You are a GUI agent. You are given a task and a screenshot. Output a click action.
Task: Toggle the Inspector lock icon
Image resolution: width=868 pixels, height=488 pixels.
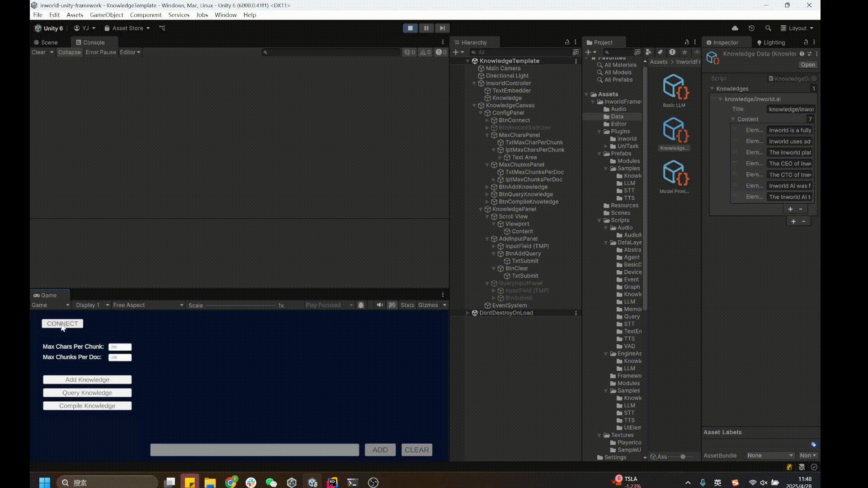click(x=806, y=42)
